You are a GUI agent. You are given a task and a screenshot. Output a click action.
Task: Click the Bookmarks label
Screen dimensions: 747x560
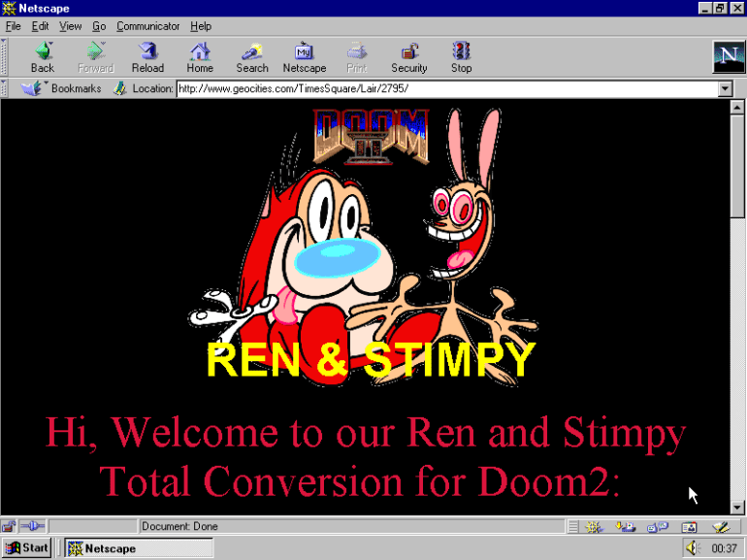coord(77,88)
